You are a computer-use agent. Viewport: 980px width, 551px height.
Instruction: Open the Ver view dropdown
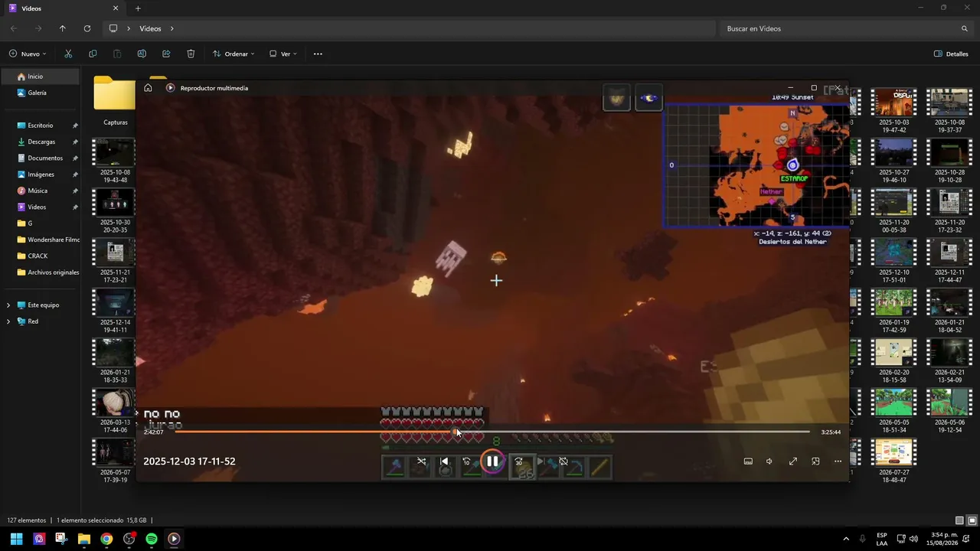(x=283, y=54)
